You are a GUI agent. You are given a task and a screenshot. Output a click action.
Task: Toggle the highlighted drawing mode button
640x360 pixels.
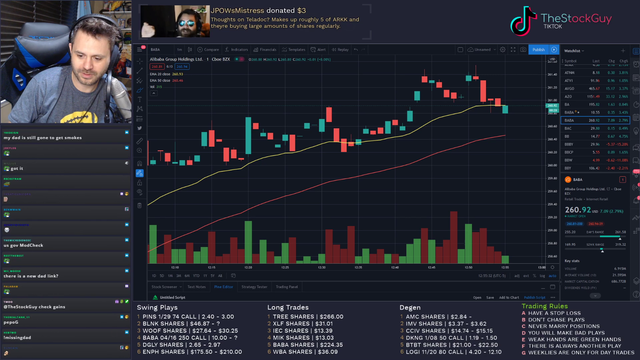point(140,173)
